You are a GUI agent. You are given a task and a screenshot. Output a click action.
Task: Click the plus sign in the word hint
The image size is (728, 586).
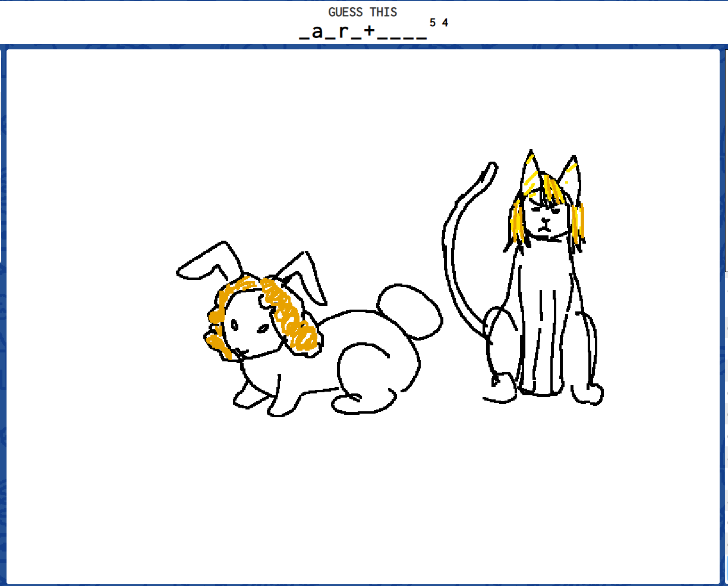pyautogui.click(x=369, y=31)
